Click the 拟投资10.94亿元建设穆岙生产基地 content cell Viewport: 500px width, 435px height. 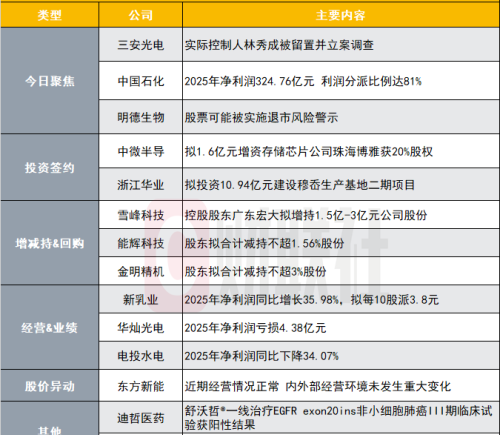click(x=341, y=185)
